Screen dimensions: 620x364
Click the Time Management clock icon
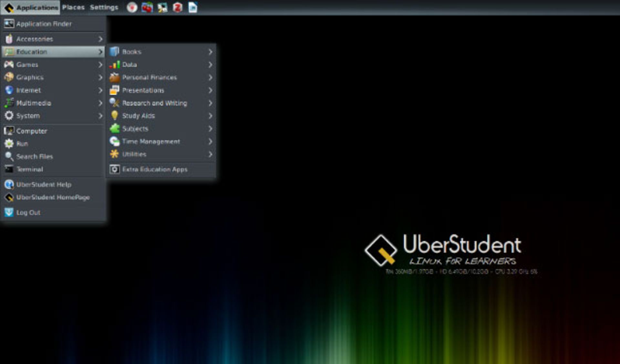pos(115,141)
